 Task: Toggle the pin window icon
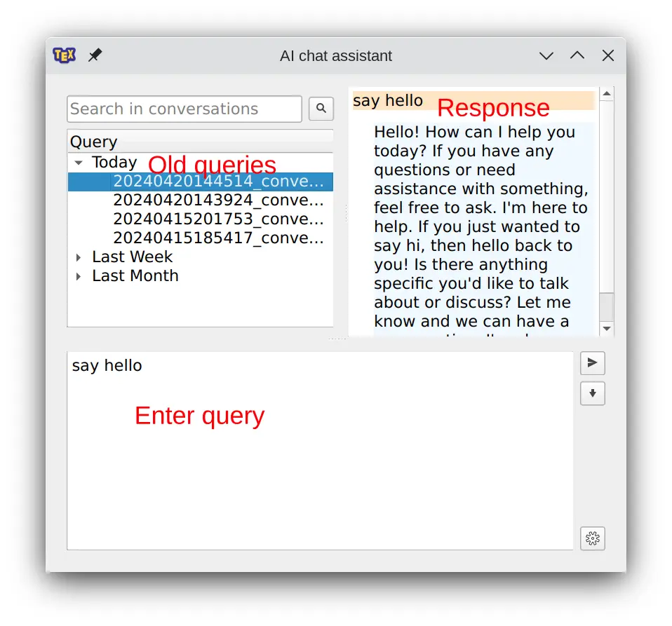click(x=95, y=55)
